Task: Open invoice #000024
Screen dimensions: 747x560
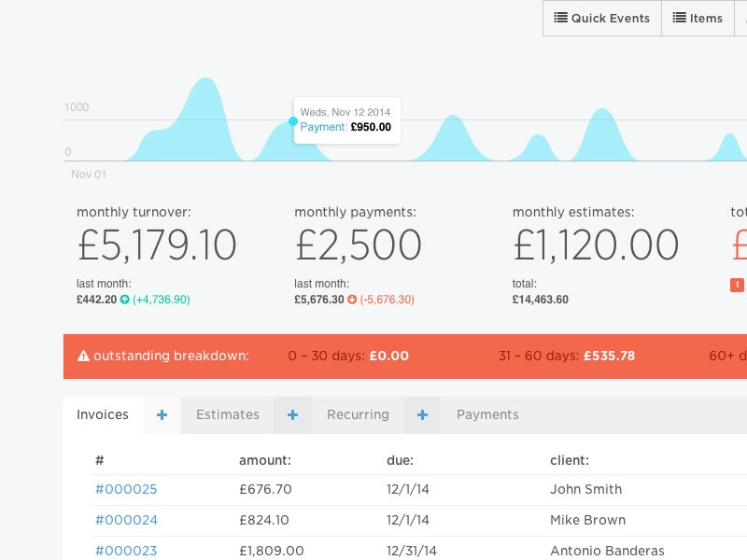Action: (126, 520)
